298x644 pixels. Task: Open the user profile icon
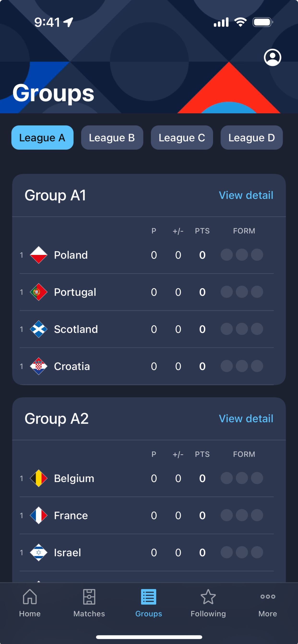tap(273, 57)
